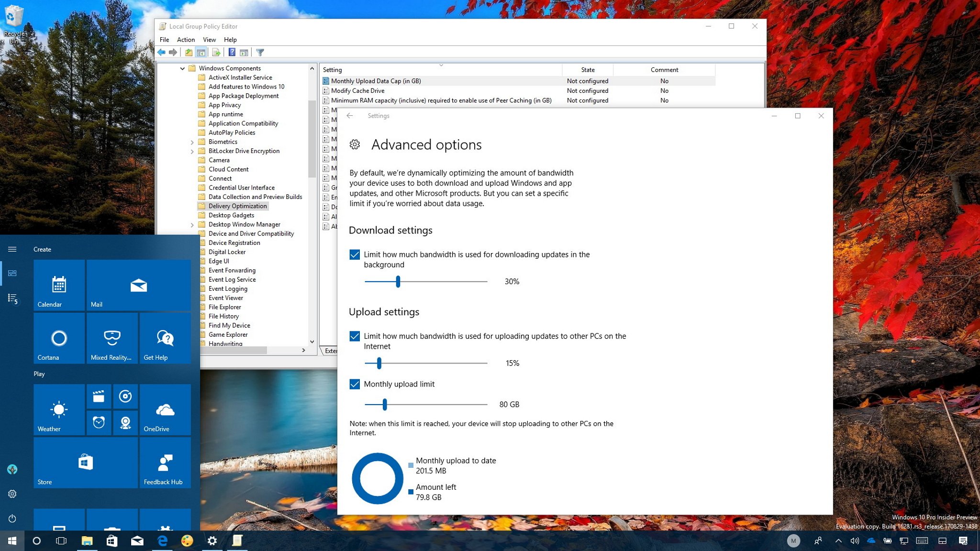
Task: Open the Mixed Reality tile
Action: click(112, 339)
